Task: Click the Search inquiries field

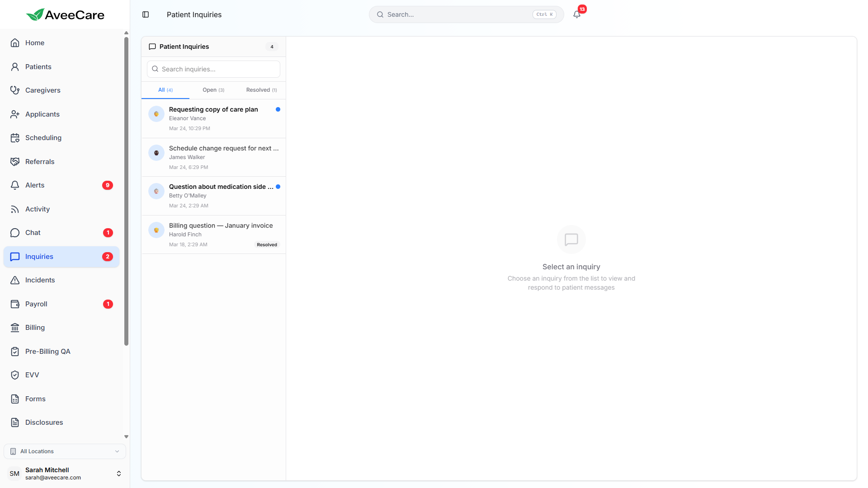Action: point(218,69)
